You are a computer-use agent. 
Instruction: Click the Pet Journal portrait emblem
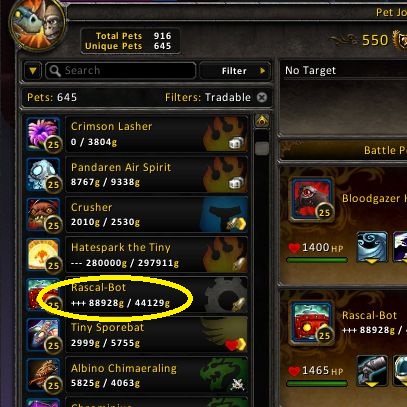click(x=37, y=25)
